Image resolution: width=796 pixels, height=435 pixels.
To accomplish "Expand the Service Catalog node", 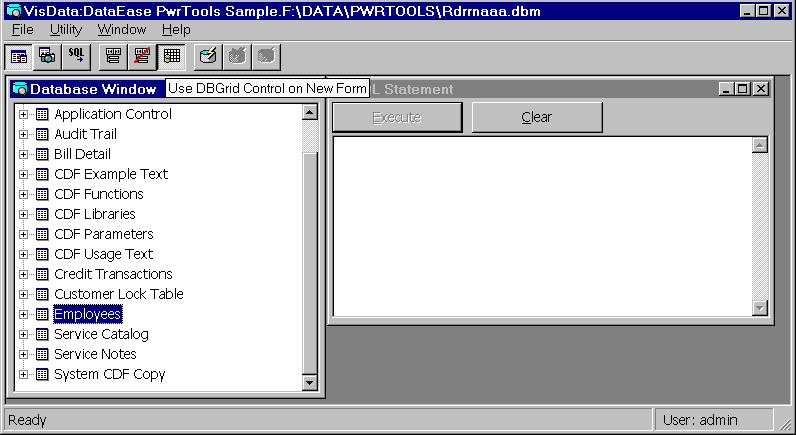I will [x=23, y=334].
